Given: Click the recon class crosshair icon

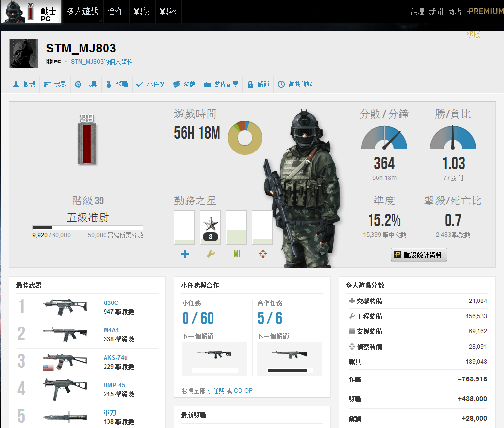Looking at the screenshot, I should (263, 254).
